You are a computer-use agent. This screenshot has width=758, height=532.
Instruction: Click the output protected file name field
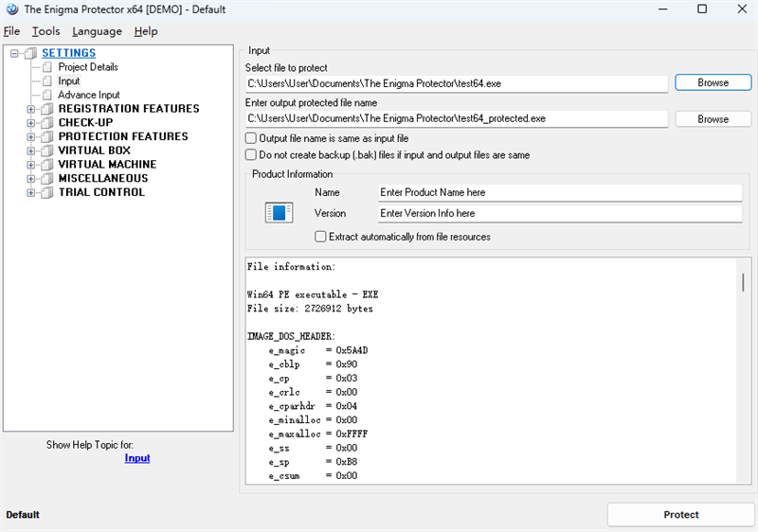457,118
